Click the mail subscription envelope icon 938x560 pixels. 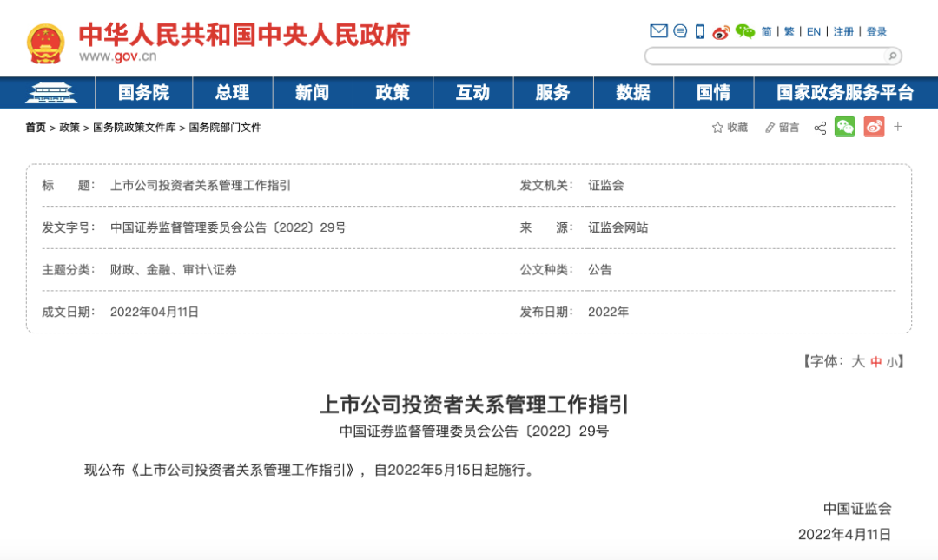[x=657, y=30]
